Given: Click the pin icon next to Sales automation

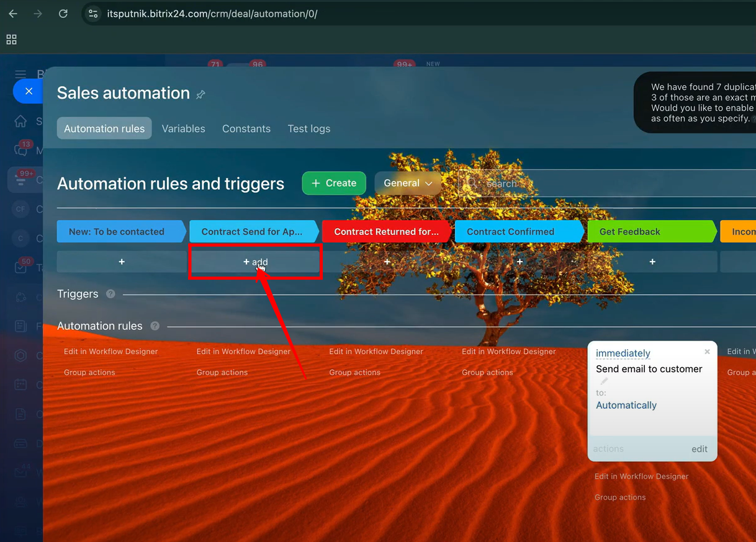Looking at the screenshot, I should (x=200, y=94).
